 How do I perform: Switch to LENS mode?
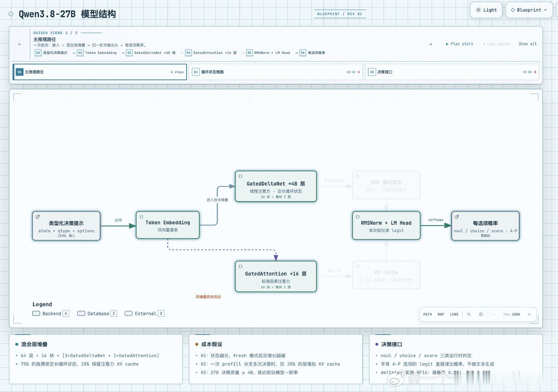tap(454, 314)
